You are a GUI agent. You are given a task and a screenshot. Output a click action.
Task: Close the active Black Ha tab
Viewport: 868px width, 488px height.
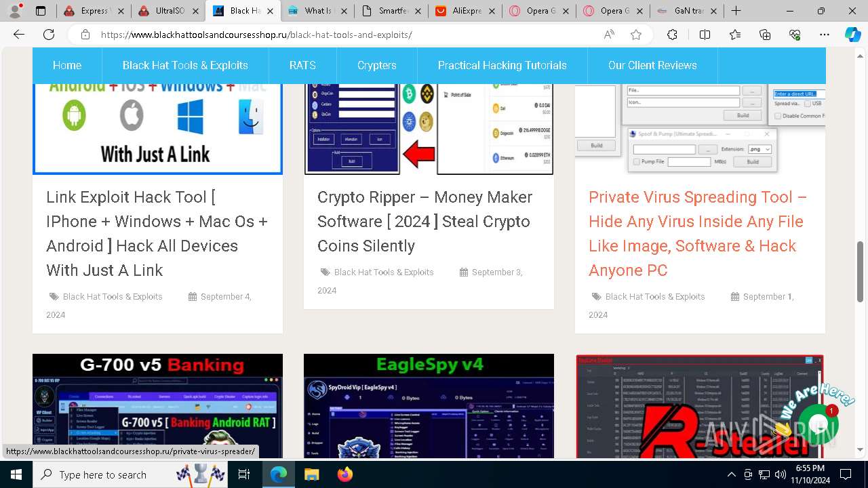[269, 11]
